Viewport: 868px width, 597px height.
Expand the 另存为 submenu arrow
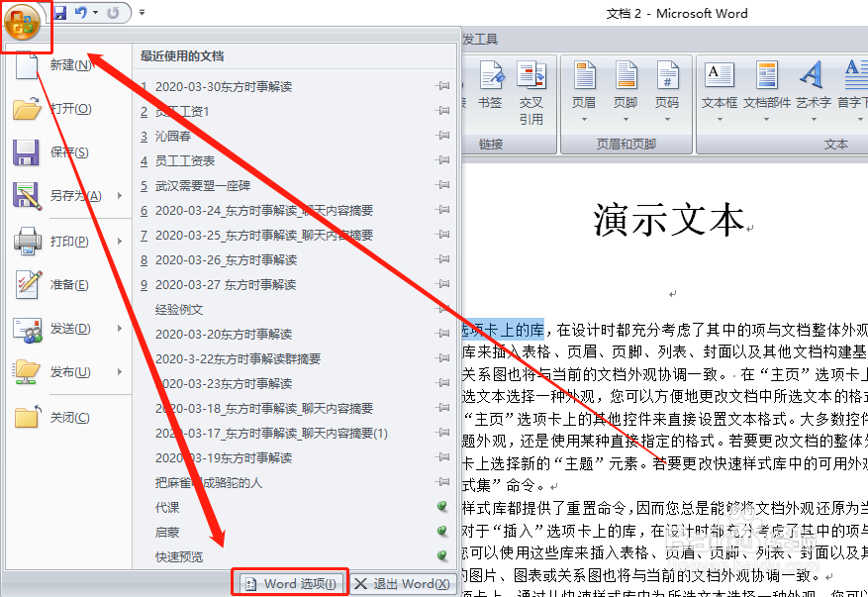[120, 195]
